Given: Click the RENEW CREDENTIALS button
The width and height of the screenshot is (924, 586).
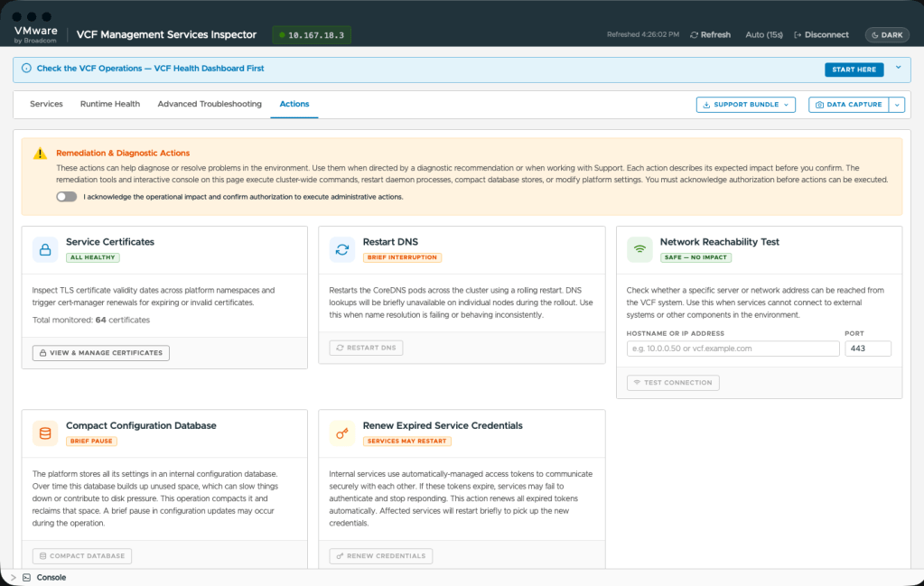Looking at the screenshot, I should [x=380, y=556].
